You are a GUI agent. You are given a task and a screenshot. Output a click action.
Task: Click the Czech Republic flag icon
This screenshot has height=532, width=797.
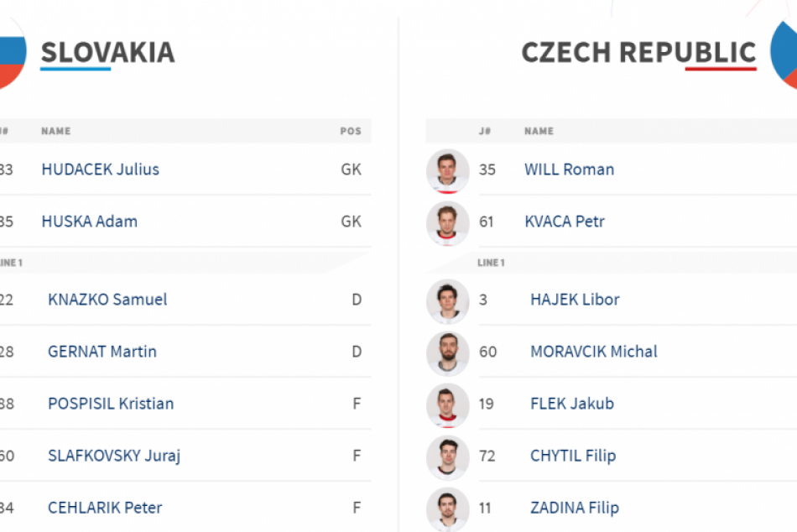point(784,52)
